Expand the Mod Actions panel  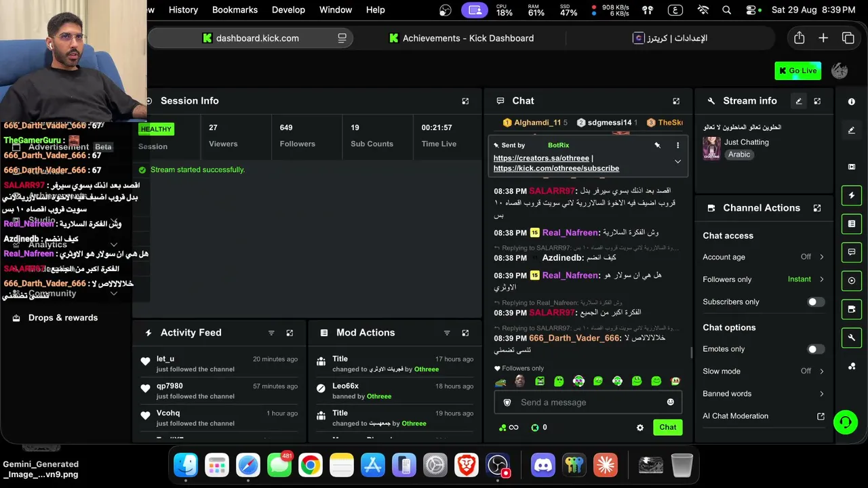[465, 333]
